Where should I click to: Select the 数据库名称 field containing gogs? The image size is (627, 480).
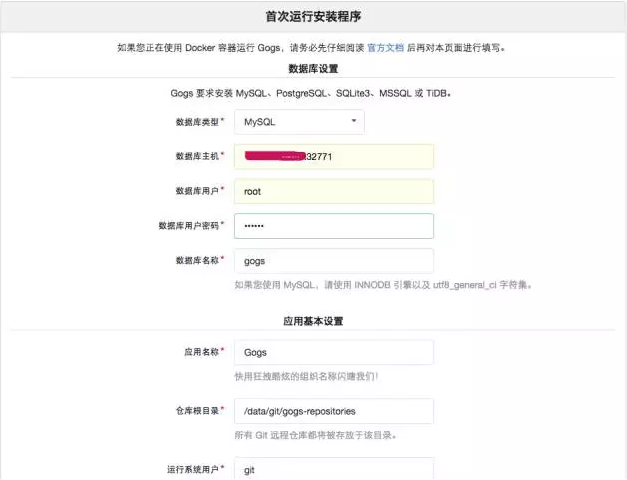tap(334, 261)
